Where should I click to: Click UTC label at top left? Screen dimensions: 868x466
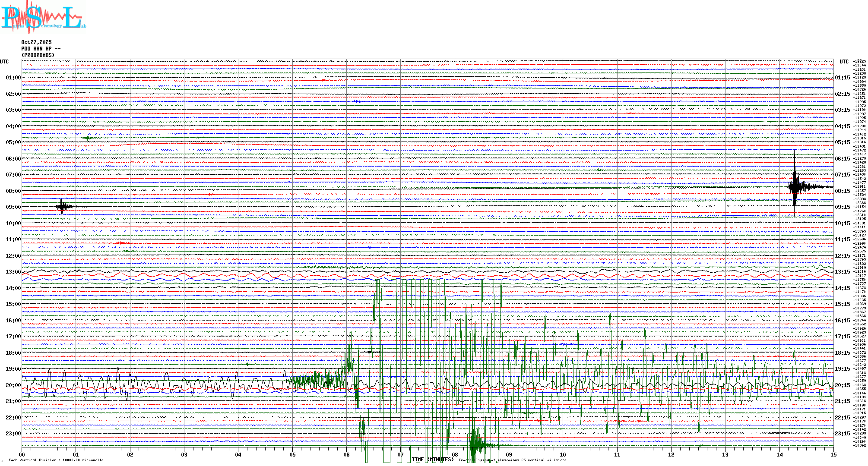(5, 62)
